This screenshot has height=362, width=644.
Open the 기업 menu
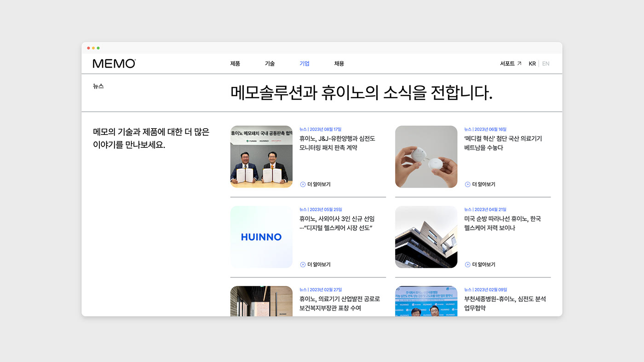click(305, 63)
